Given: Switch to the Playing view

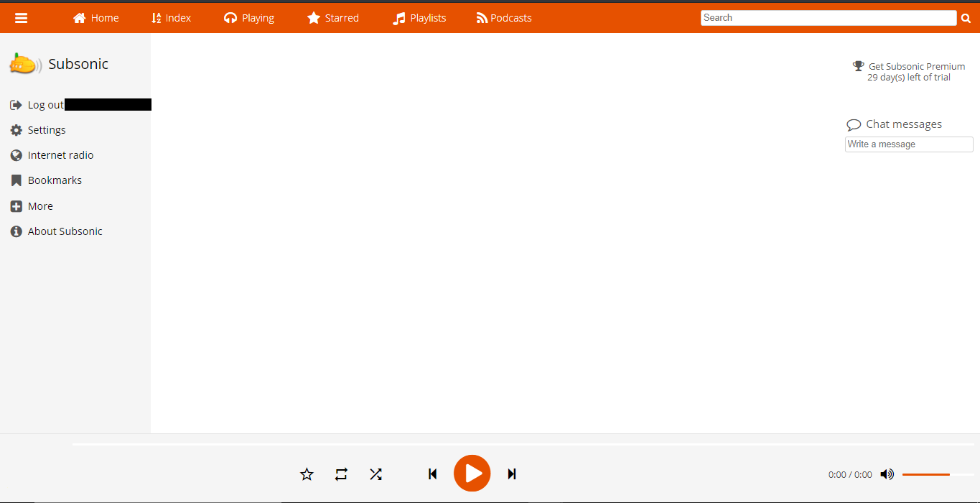Looking at the screenshot, I should click(249, 18).
